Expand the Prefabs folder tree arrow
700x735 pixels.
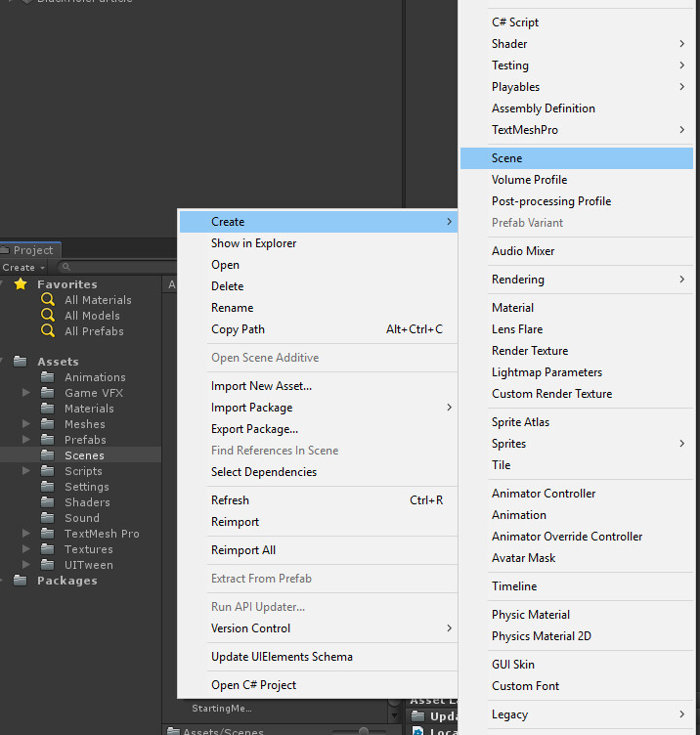click(26, 439)
